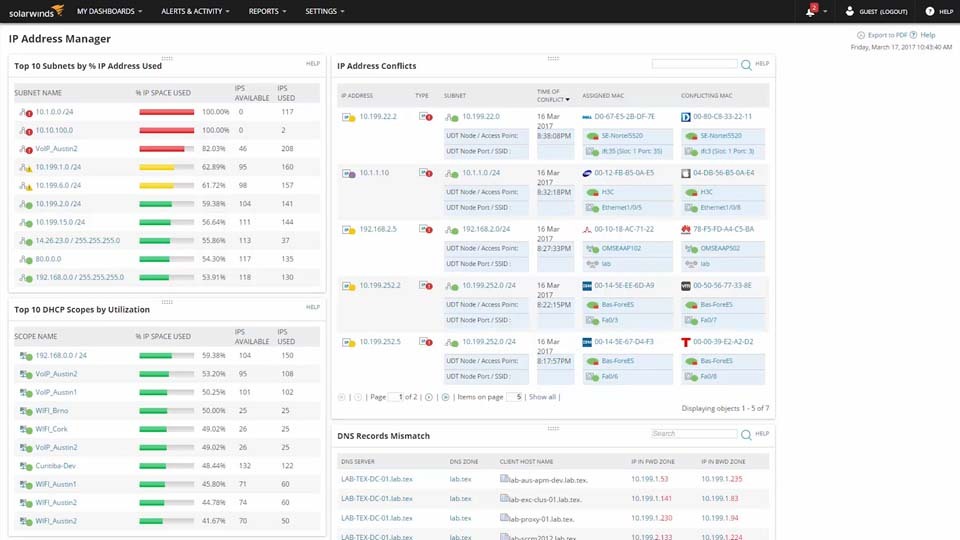Click the Guest (Logout) link

click(x=883, y=12)
